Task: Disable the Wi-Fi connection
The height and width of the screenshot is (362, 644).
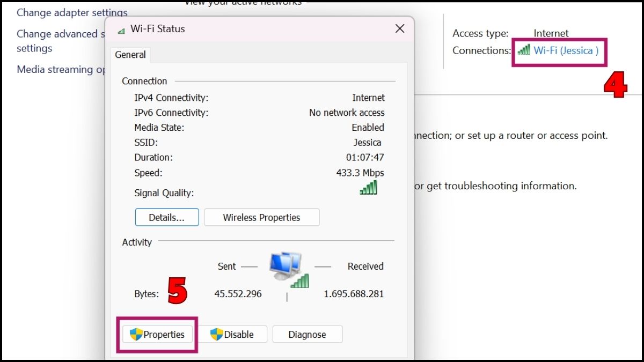Action: (x=231, y=335)
